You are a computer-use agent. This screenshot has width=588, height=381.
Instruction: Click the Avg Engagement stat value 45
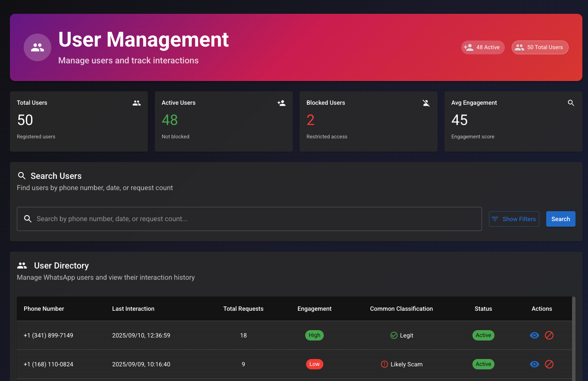[460, 120]
